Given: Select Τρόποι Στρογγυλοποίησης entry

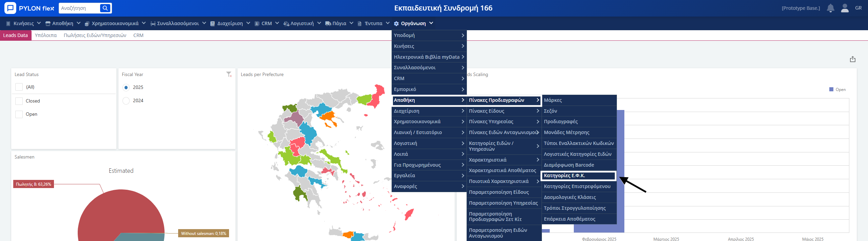Looking at the screenshot, I should coord(579,208).
